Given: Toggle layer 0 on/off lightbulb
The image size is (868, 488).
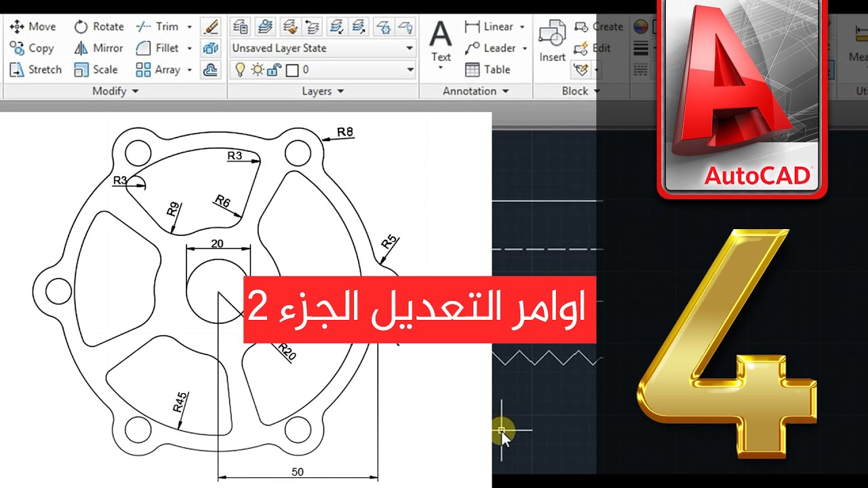Looking at the screenshot, I should [239, 69].
